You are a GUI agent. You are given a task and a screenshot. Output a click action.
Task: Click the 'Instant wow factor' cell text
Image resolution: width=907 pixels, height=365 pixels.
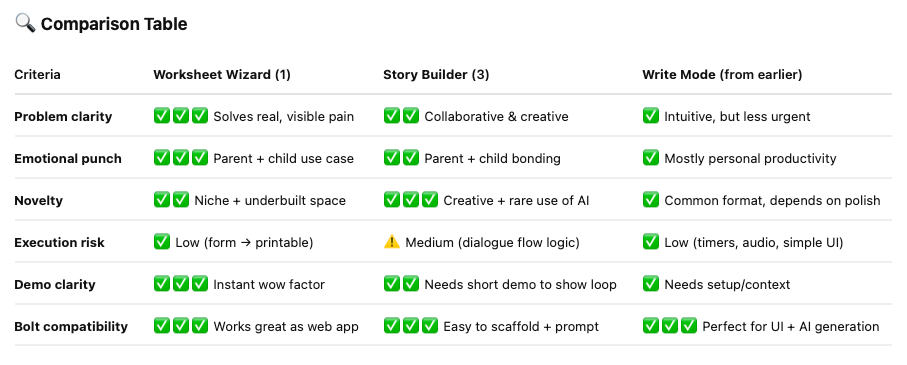(269, 285)
